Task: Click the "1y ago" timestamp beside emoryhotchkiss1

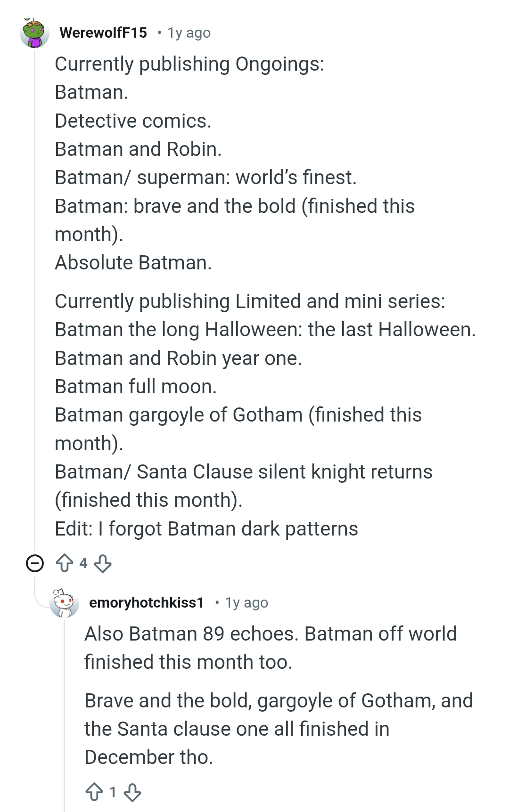Action: pyautogui.click(x=246, y=603)
